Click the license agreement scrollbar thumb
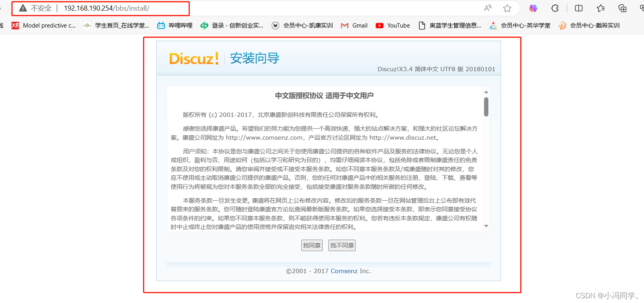The image size is (644, 303). [486, 107]
